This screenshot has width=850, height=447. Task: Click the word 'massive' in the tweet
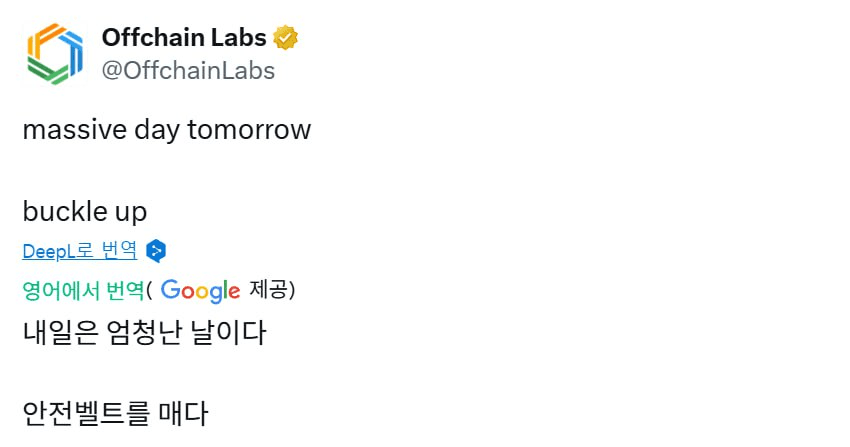[74, 130]
